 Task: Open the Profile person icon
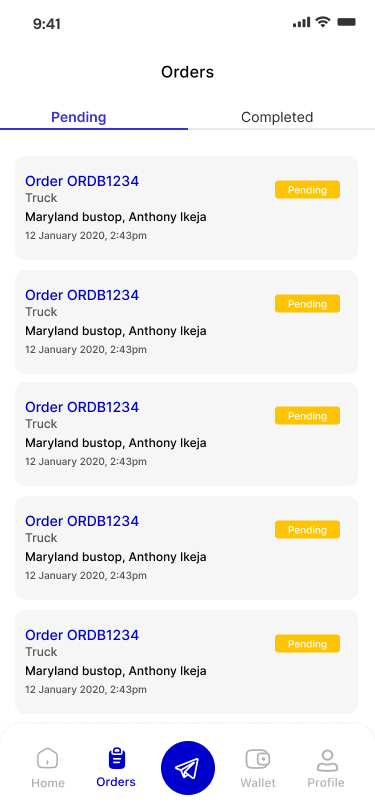(327, 760)
